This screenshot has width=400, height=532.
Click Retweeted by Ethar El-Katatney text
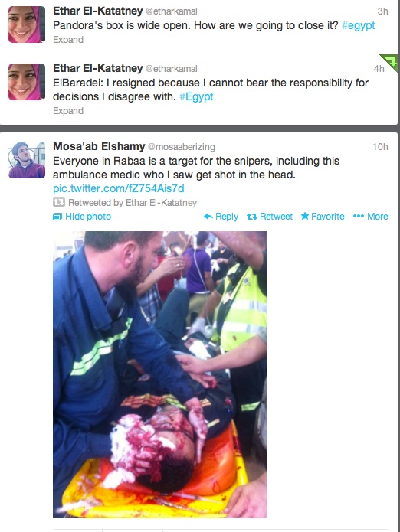coord(133,203)
